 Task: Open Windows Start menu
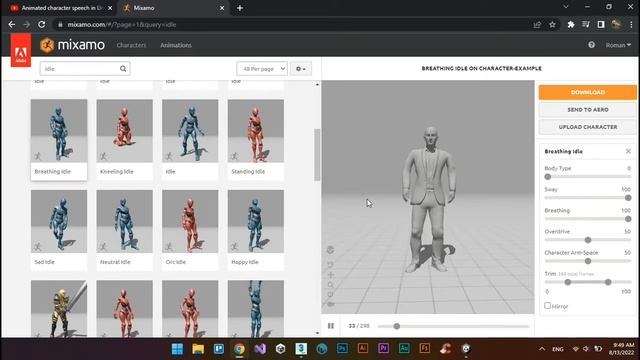(177, 349)
